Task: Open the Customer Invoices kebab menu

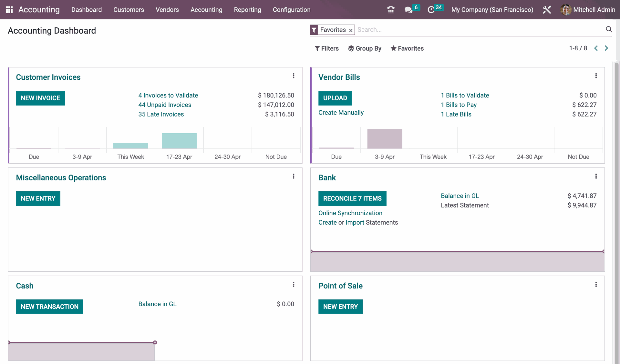Action: coord(294,76)
